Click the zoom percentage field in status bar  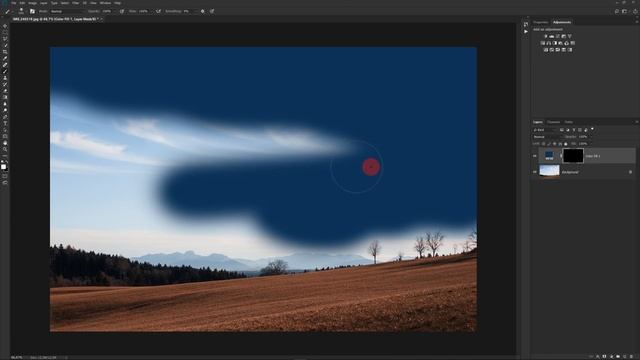[16, 358]
